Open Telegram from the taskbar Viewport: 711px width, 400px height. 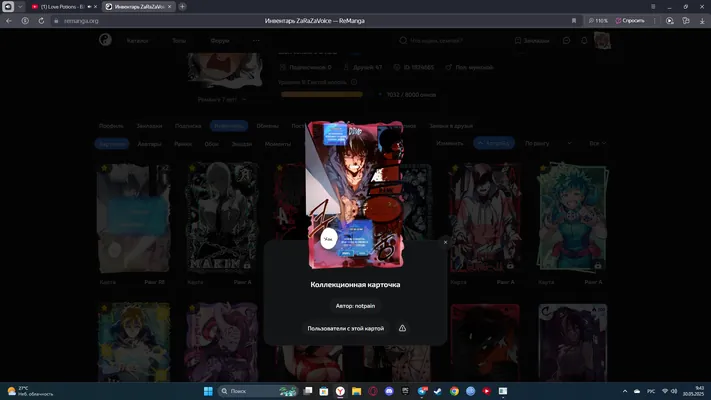coord(422,391)
